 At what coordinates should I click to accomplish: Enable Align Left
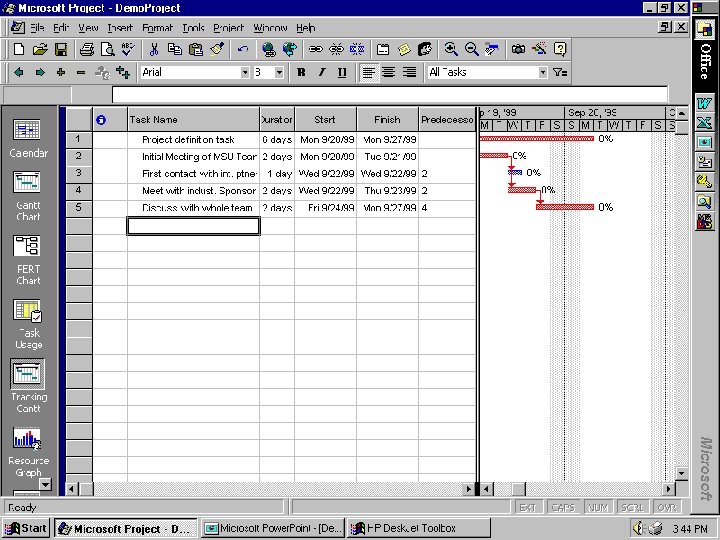click(369, 72)
